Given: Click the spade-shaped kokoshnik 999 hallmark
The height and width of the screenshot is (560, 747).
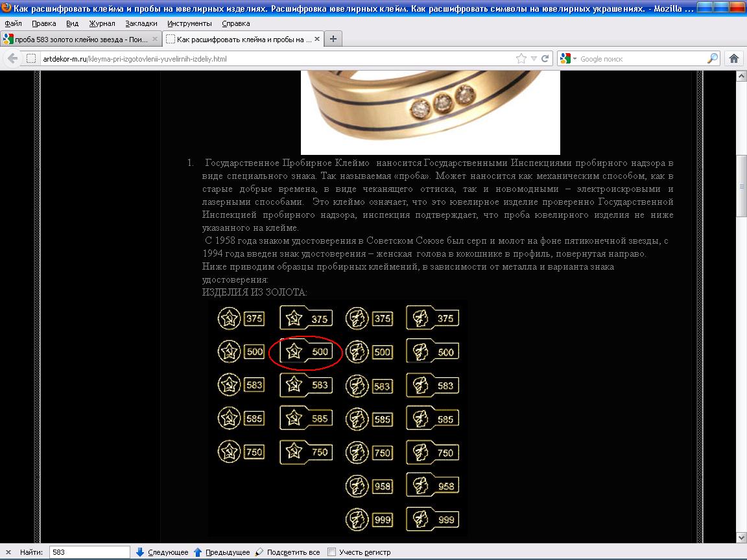Looking at the screenshot, I should [433, 519].
